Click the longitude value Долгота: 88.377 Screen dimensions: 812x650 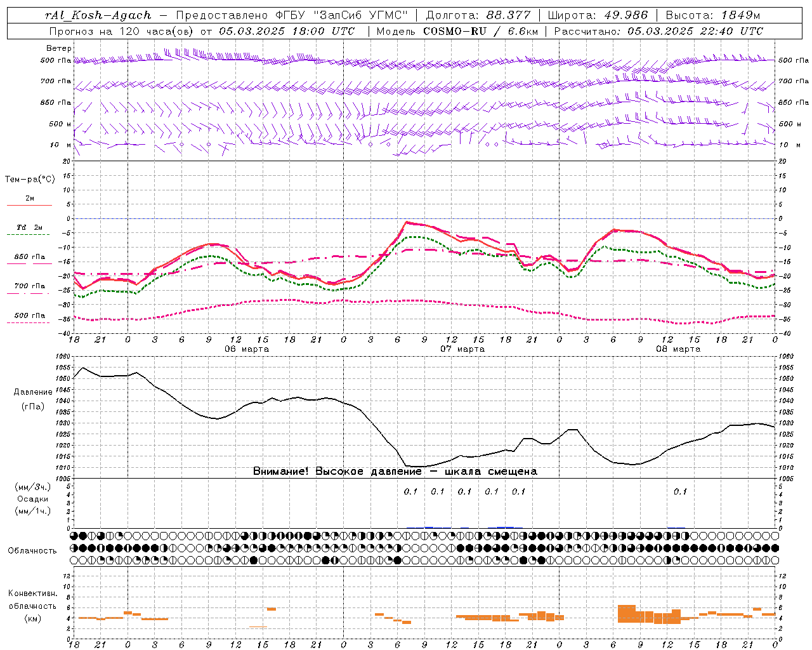tap(478, 15)
